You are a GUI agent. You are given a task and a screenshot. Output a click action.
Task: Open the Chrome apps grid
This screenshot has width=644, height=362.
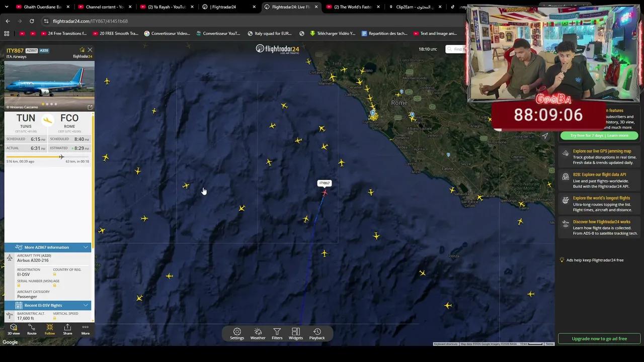coord(7,34)
